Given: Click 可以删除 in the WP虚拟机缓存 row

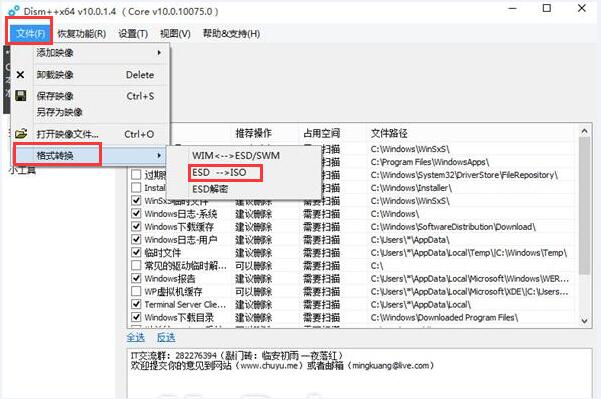Looking at the screenshot, I should (253, 292).
